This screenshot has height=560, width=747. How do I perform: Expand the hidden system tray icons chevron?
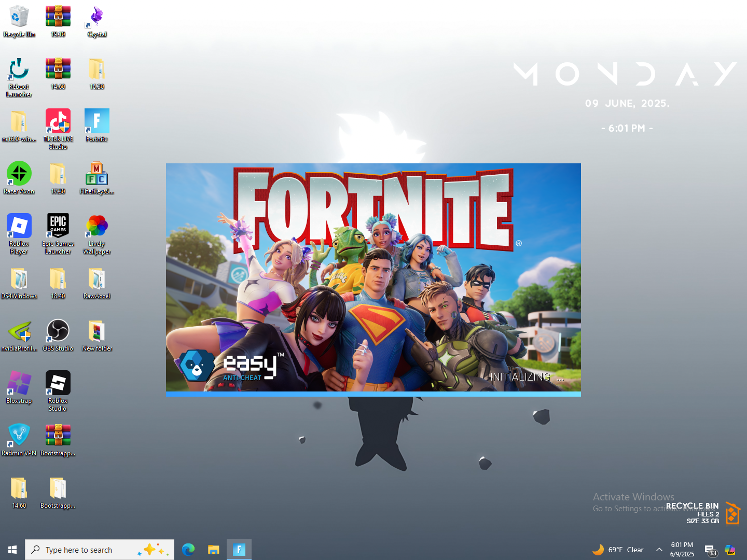[659, 550]
